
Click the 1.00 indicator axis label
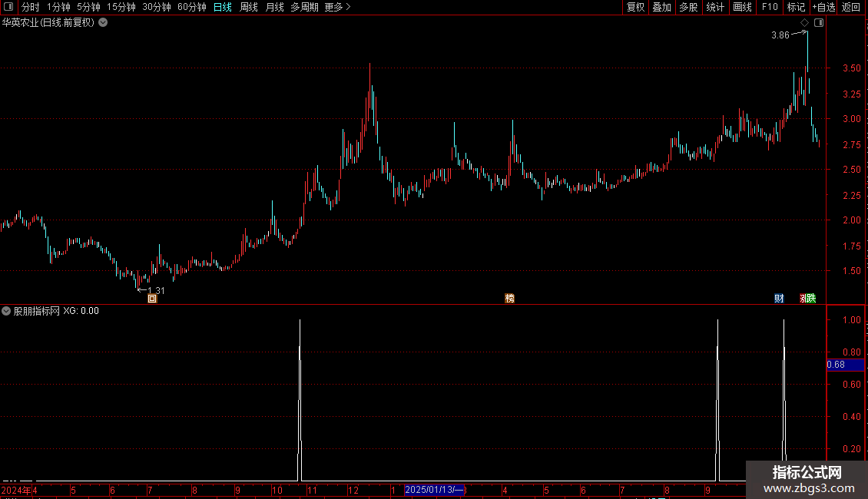pos(851,320)
